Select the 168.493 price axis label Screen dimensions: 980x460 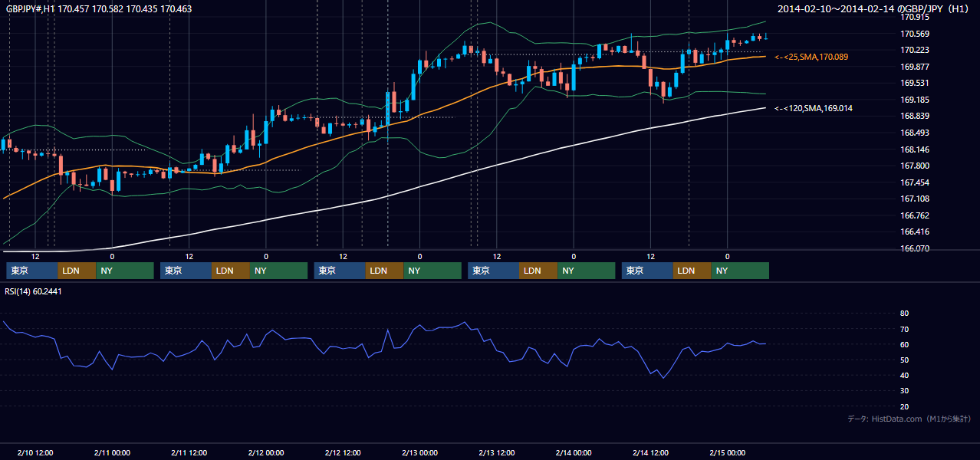[915, 133]
